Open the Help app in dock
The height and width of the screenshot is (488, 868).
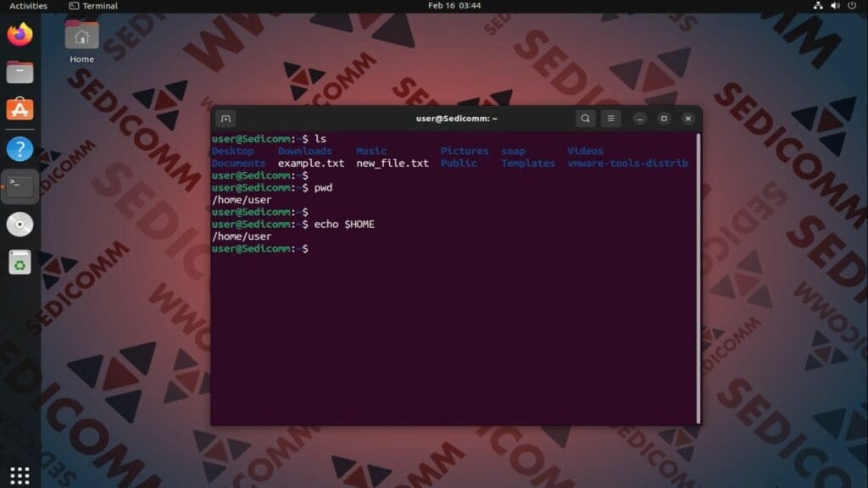pos(20,149)
